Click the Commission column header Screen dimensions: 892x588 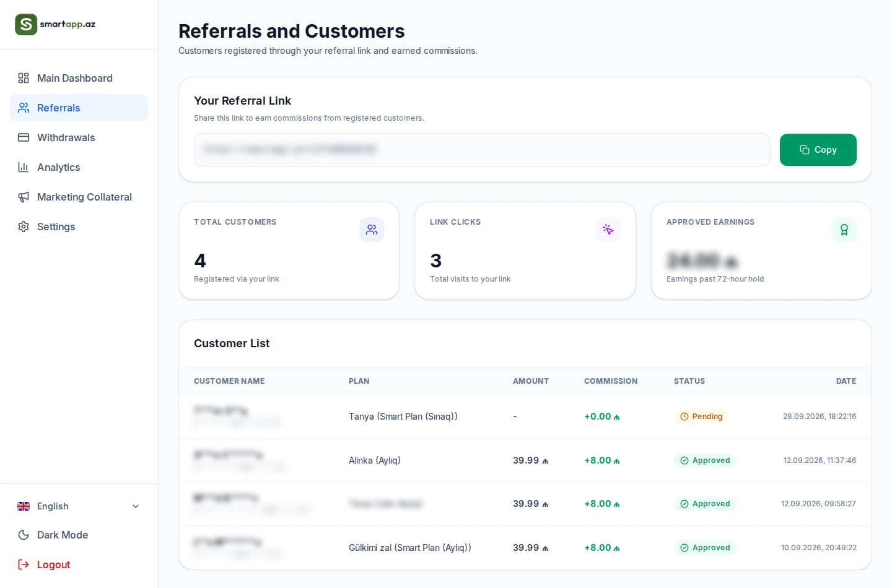click(x=611, y=381)
